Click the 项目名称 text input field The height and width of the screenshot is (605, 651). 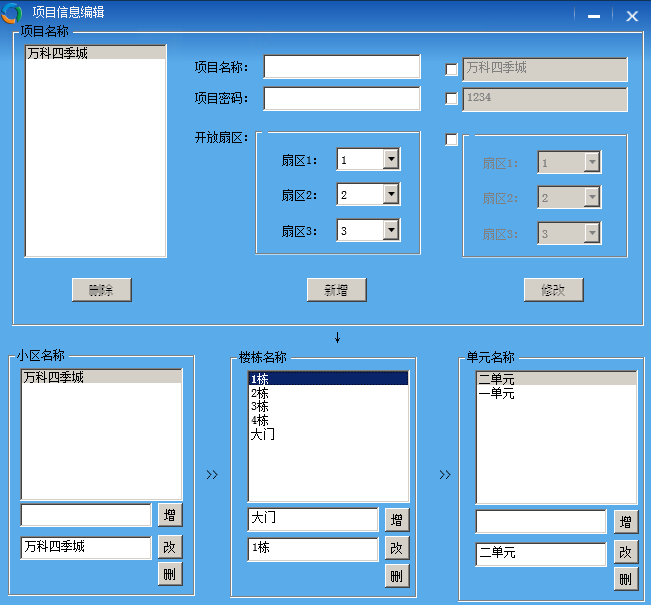coord(342,67)
